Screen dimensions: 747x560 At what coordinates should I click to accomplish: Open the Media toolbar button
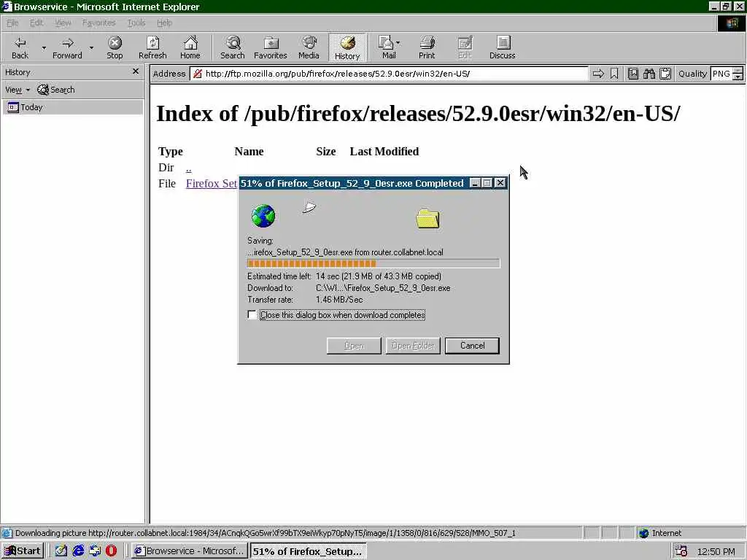[309, 47]
